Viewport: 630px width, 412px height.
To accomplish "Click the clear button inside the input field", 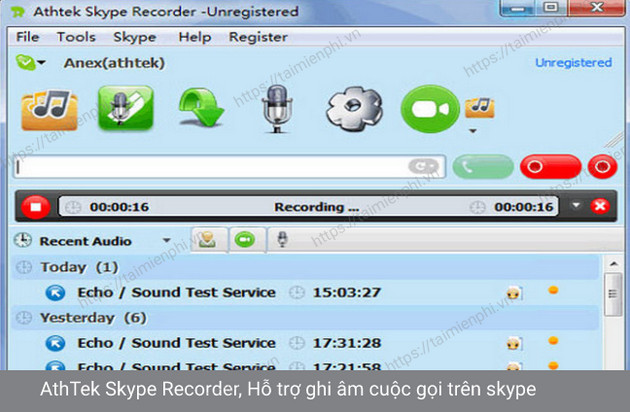I will point(423,166).
